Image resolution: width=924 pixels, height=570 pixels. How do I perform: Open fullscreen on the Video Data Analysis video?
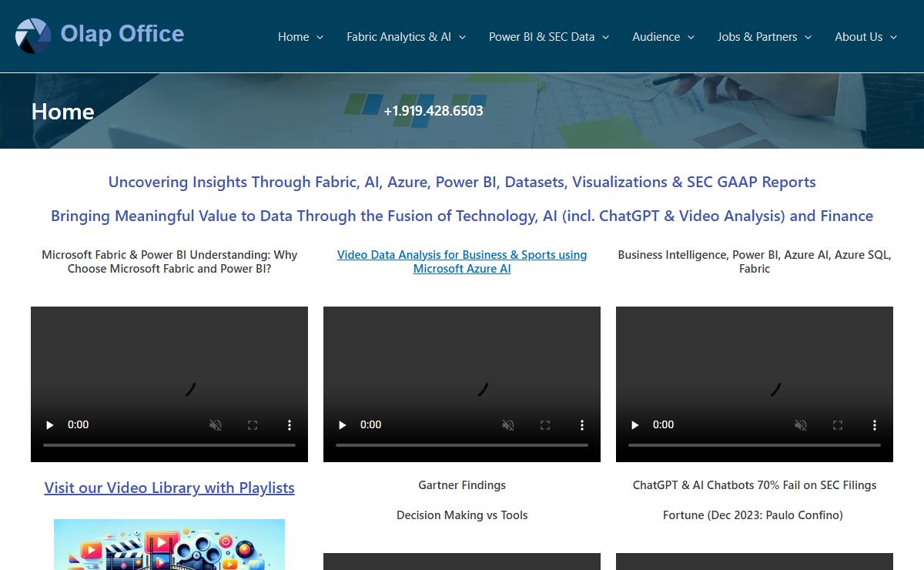pos(545,424)
